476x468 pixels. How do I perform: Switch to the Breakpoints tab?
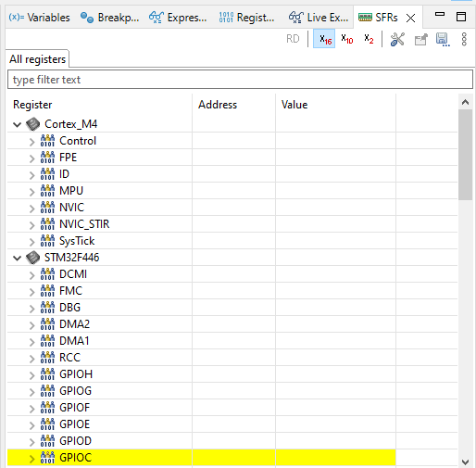110,18
